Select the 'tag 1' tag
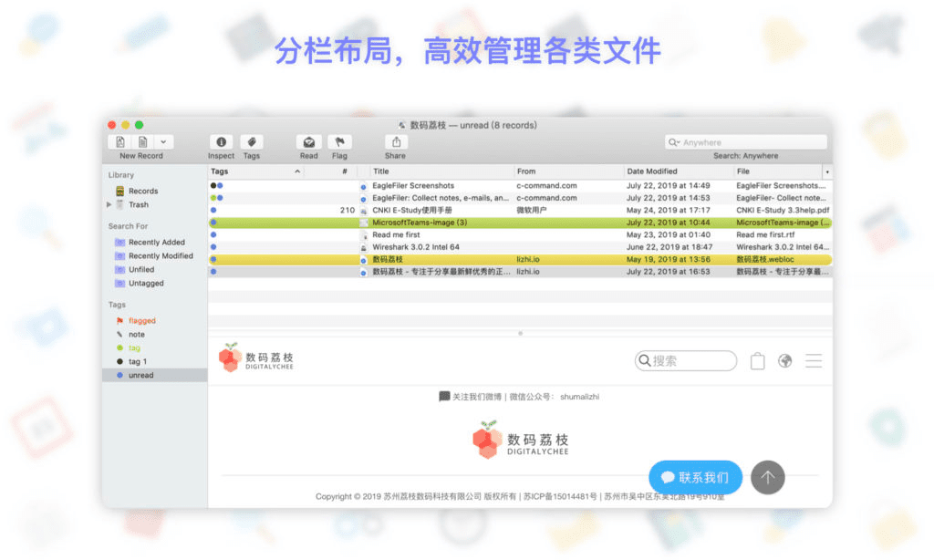The width and height of the screenshot is (934, 560). tap(138, 361)
